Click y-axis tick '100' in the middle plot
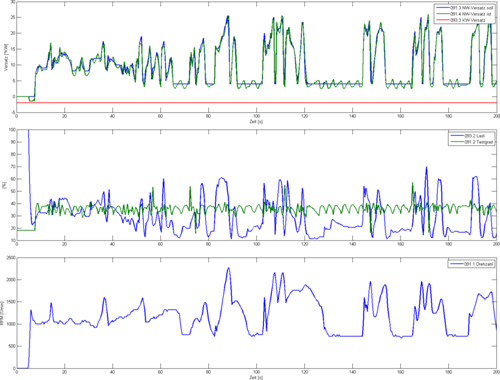 pos(12,130)
